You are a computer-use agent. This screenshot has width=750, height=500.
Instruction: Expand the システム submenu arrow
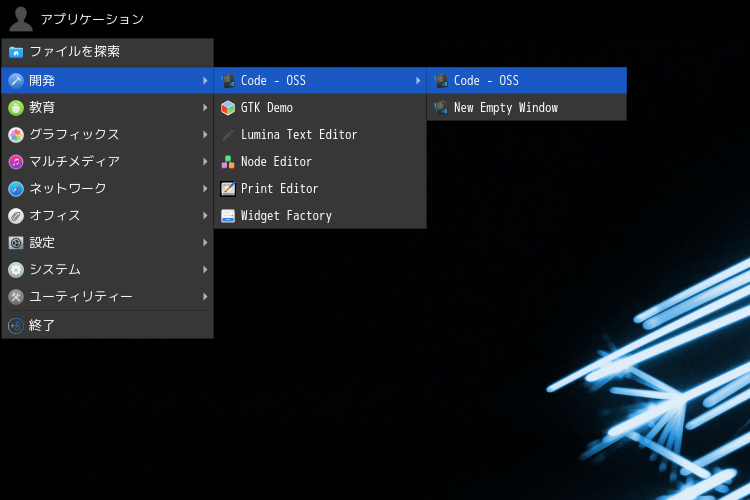(x=205, y=270)
